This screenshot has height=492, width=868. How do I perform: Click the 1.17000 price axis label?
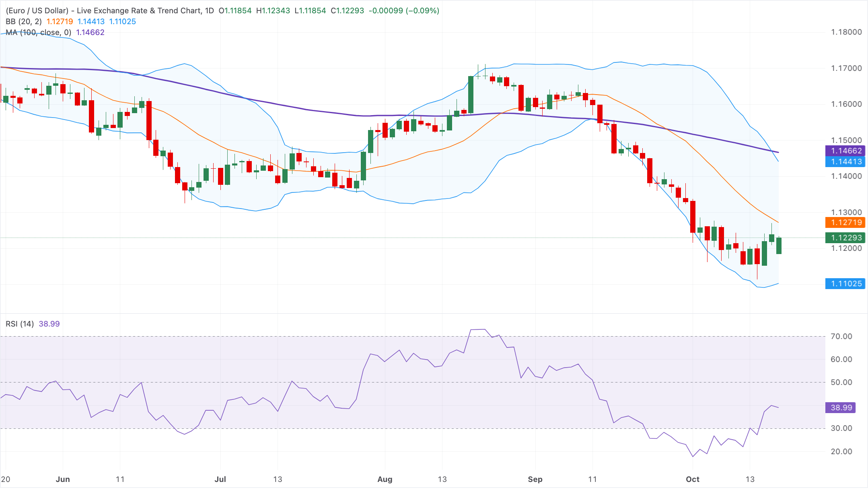(x=846, y=68)
